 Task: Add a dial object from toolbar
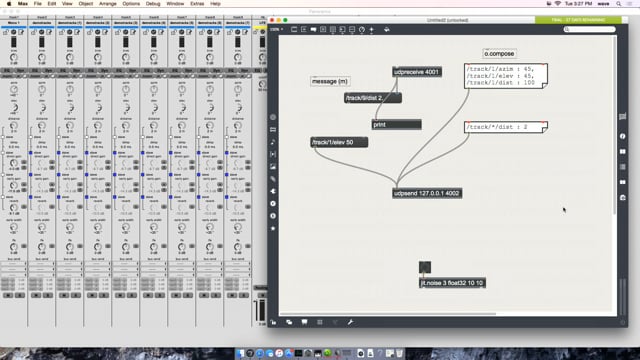pos(362,29)
